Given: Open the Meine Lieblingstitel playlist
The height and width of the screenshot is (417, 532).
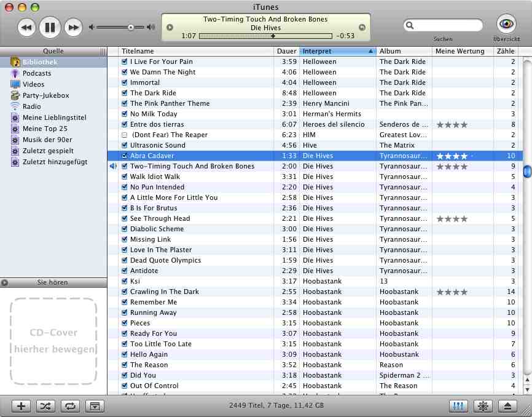Looking at the screenshot, I should (x=53, y=117).
